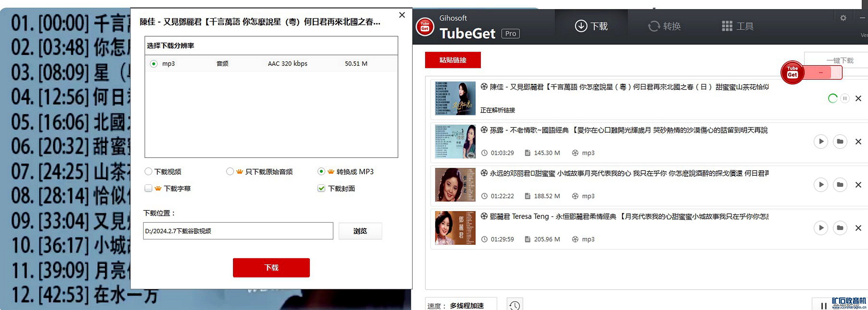Screen dimensions: 868x310
Task: Click the 50.51 M size in resolution list
Action: tap(356, 63)
